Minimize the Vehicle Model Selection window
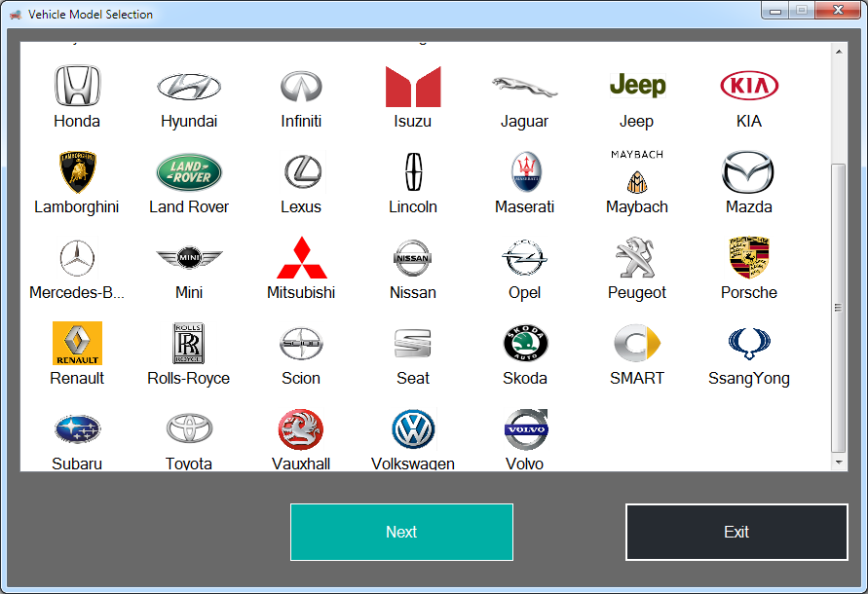Image resolution: width=868 pixels, height=594 pixels. 775,11
